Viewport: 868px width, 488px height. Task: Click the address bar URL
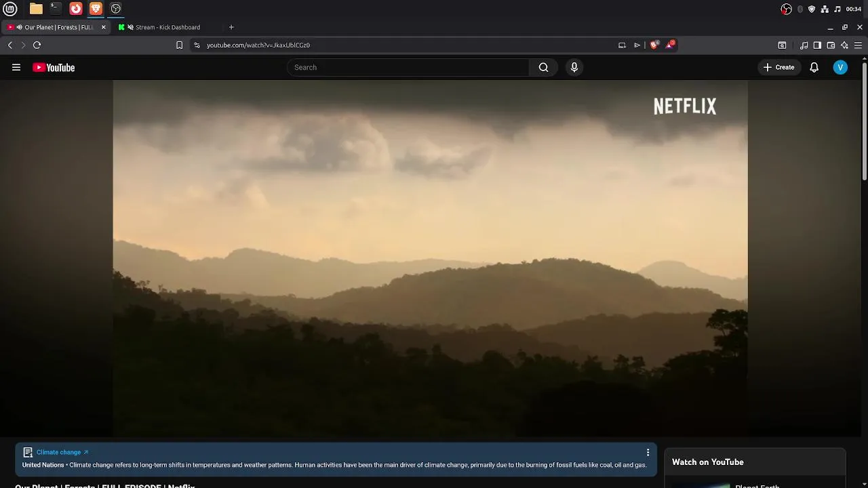[x=258, y=45]
